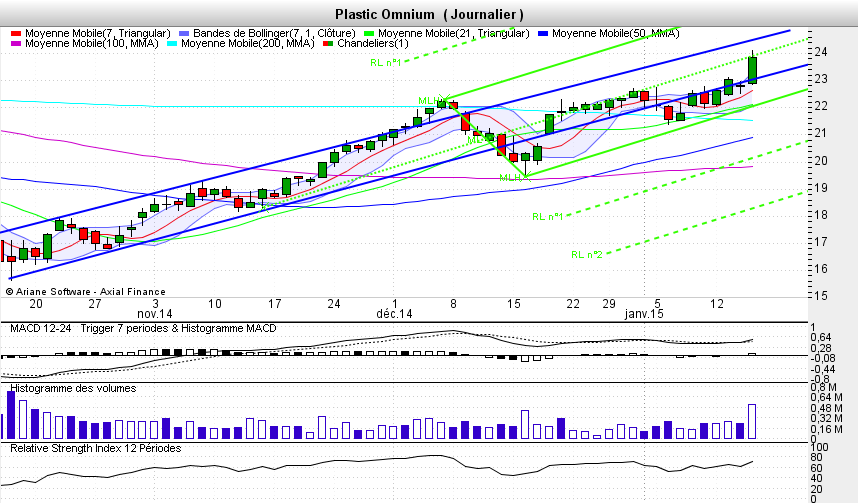The width and height of the screenshot is (858, 503).
Task: Click the Plastic Omnium (Journalier) chart title
Action: [429, 14]
